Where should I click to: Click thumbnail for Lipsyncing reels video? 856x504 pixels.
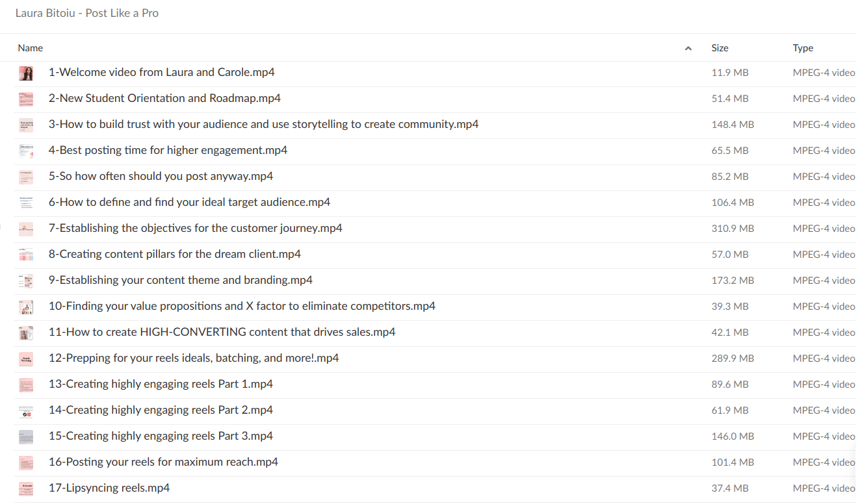point(26,488)
